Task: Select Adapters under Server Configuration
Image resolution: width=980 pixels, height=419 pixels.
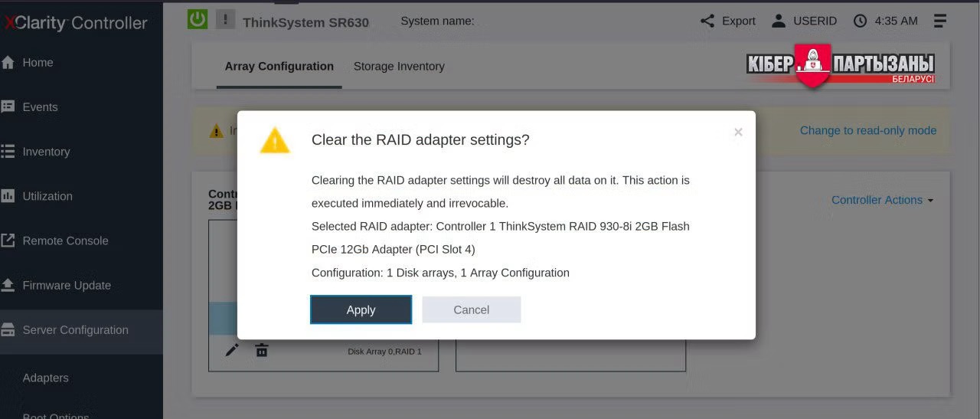Action: (45, 378)
